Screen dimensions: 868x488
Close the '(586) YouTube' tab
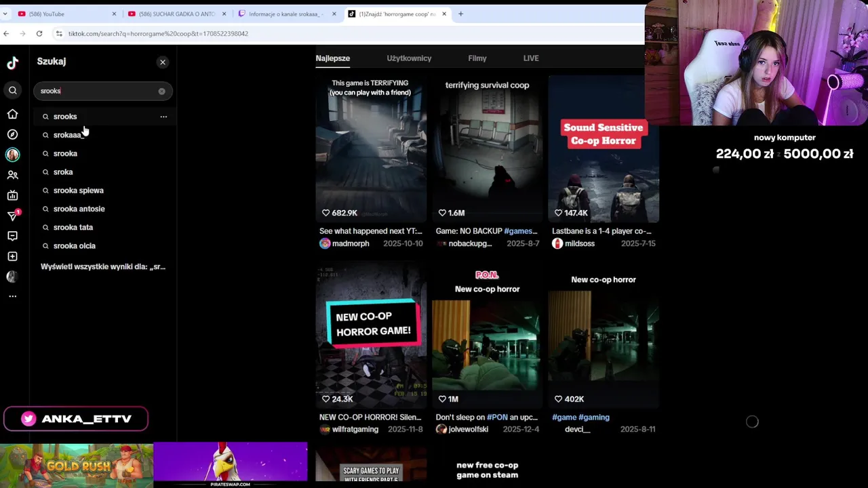pyautogui.click(x=114, y=14)
